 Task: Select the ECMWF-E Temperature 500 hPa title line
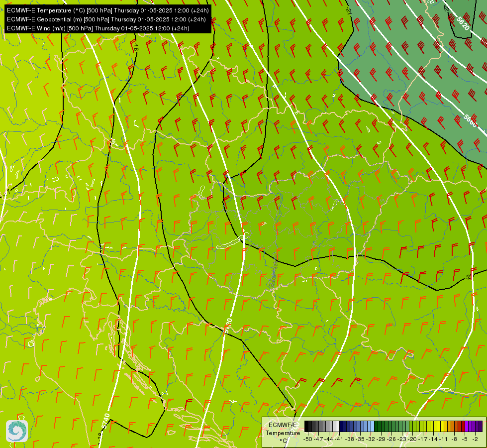(x=107, y=10)
